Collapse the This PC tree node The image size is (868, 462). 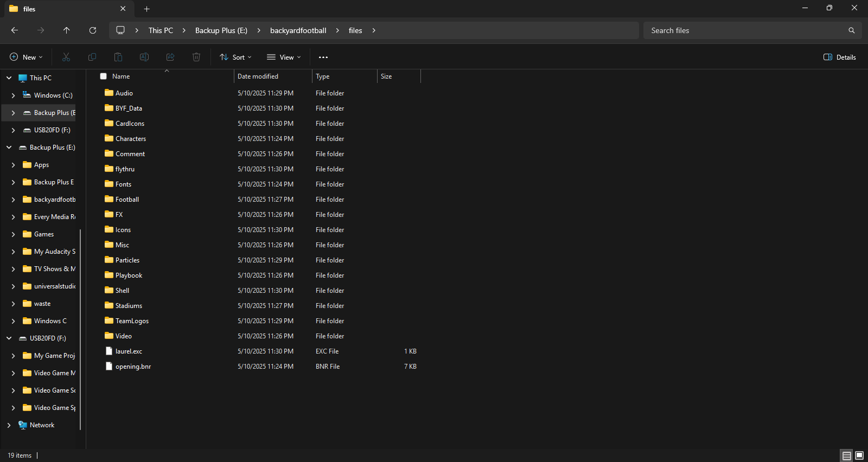tap(9, 78)
